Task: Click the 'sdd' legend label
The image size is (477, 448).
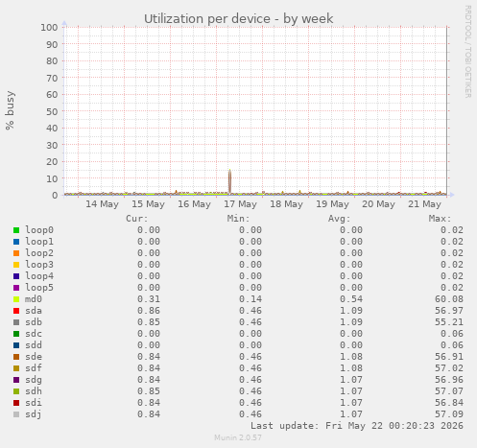Action: tap(34, 345)
